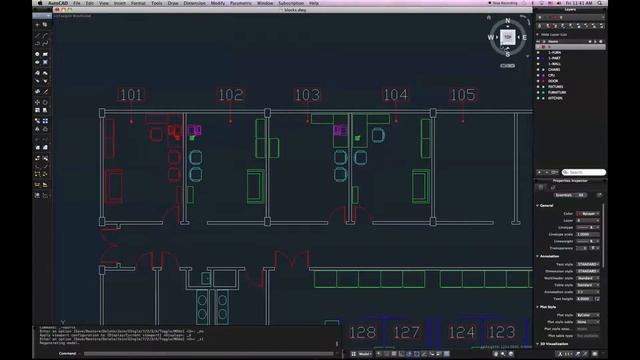Screen dimensions: 640x360
Task: Open the Color property dropdown
Action: (588, 213)
